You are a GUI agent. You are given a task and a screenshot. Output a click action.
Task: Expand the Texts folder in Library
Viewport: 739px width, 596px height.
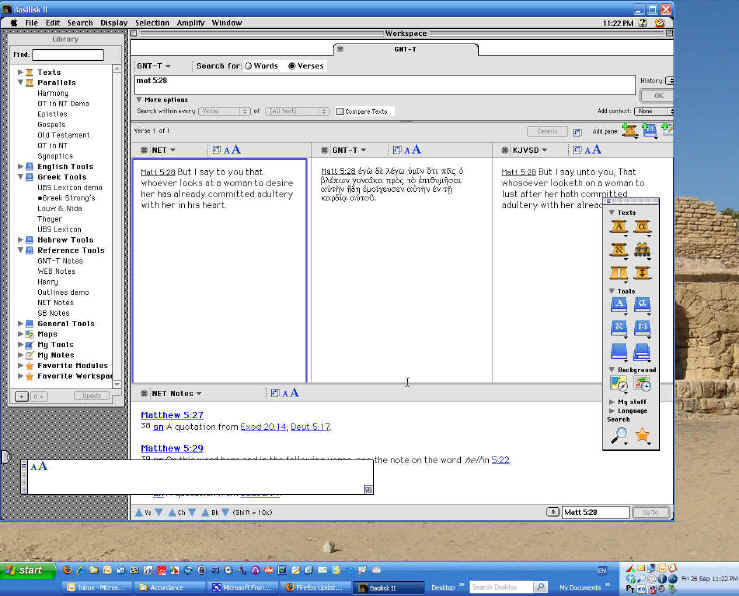coord(20,72)
